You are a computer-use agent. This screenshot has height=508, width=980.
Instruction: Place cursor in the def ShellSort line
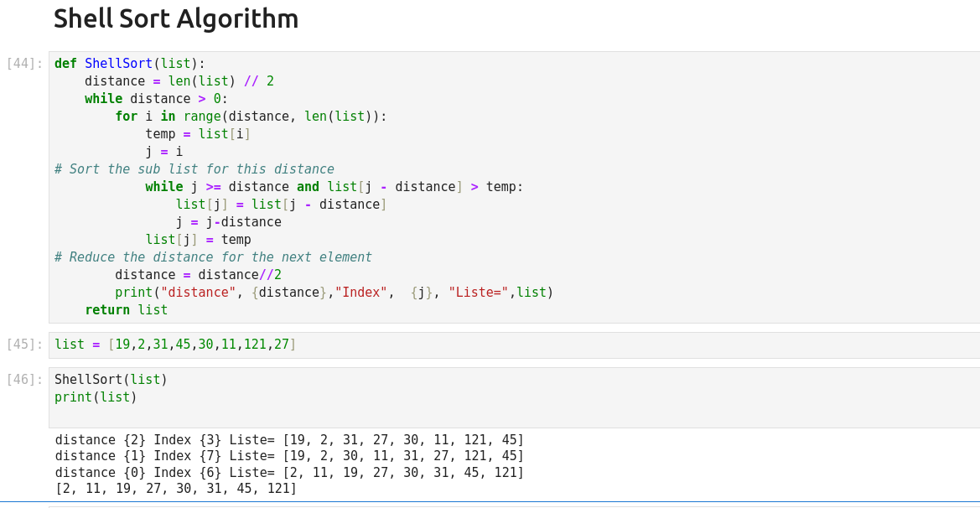pyautogui.click(x=129, y=64)
